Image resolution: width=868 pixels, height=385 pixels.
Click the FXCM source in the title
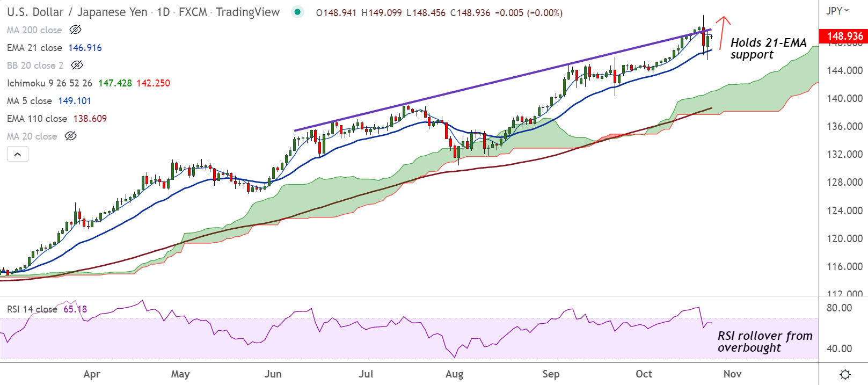193,12
